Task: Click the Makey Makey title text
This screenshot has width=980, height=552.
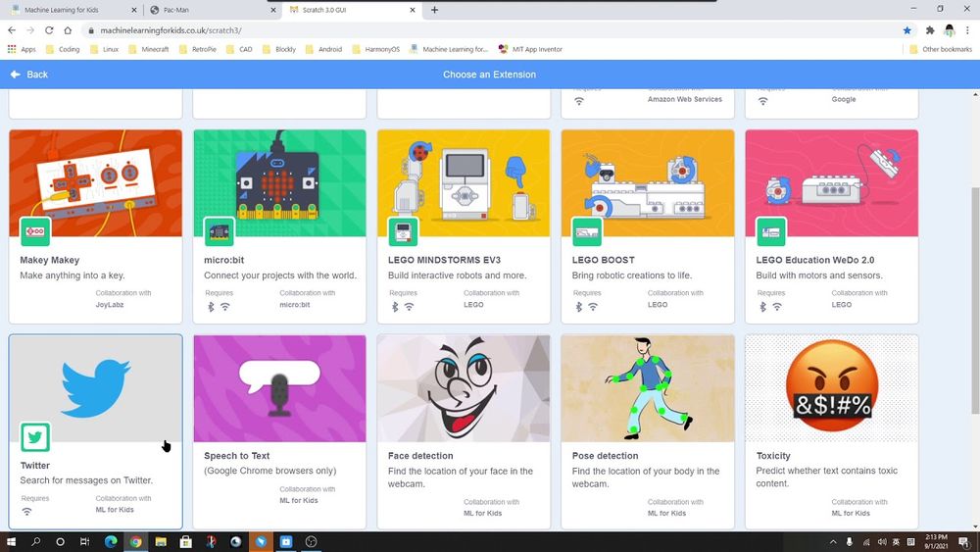Action: coord(49,260)
